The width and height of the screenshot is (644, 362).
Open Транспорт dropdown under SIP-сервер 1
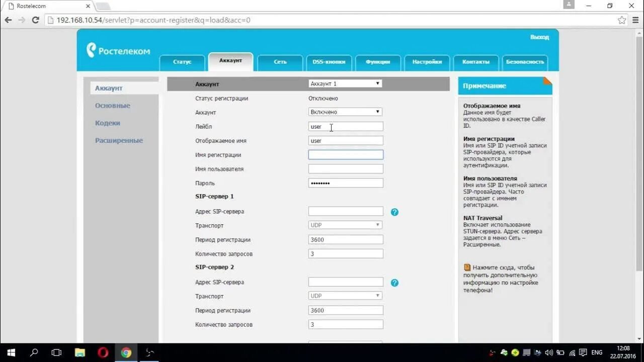coord(345,225)
